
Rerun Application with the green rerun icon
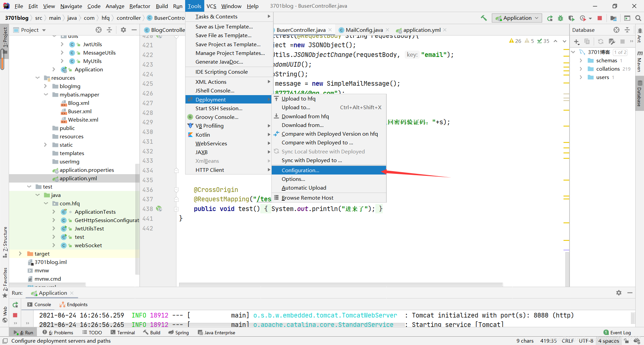[550, 18]
